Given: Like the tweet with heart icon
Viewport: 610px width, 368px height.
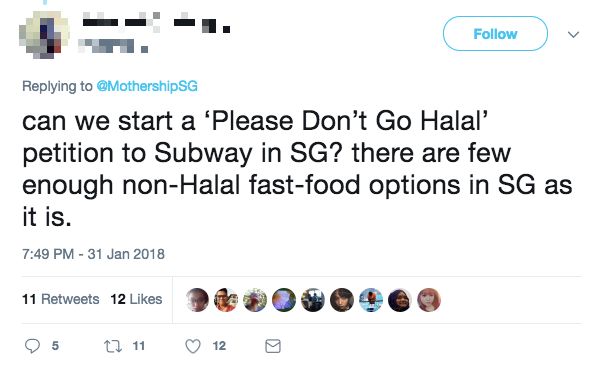Looking at the screenshot, I should [193, 346].
